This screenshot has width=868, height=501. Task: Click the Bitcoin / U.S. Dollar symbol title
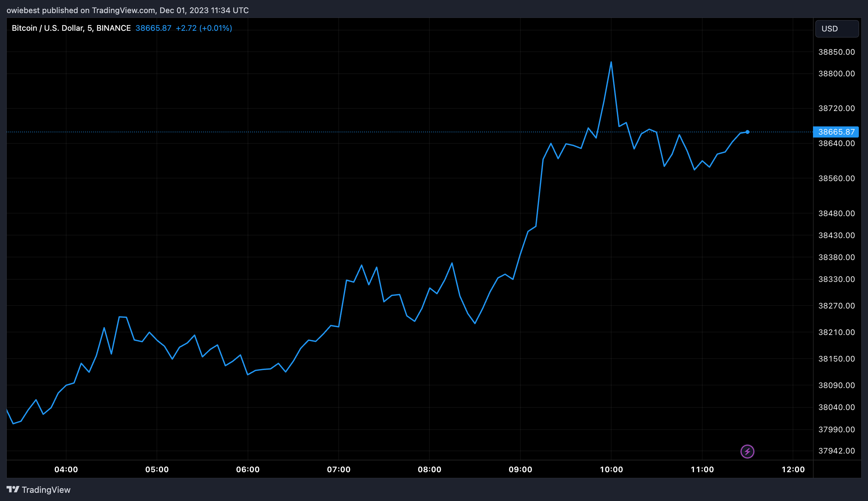point(71,28)
